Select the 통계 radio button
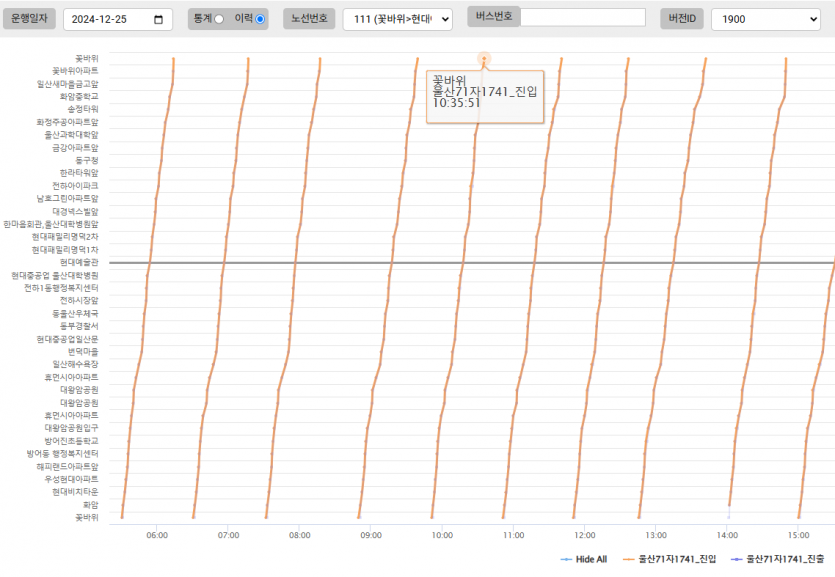This screenshot has height=577, width=835. [218, 19]
